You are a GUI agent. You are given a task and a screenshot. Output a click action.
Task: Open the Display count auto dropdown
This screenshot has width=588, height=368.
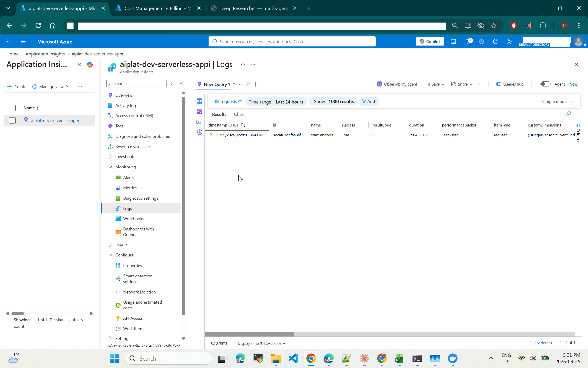click(77, 320)
